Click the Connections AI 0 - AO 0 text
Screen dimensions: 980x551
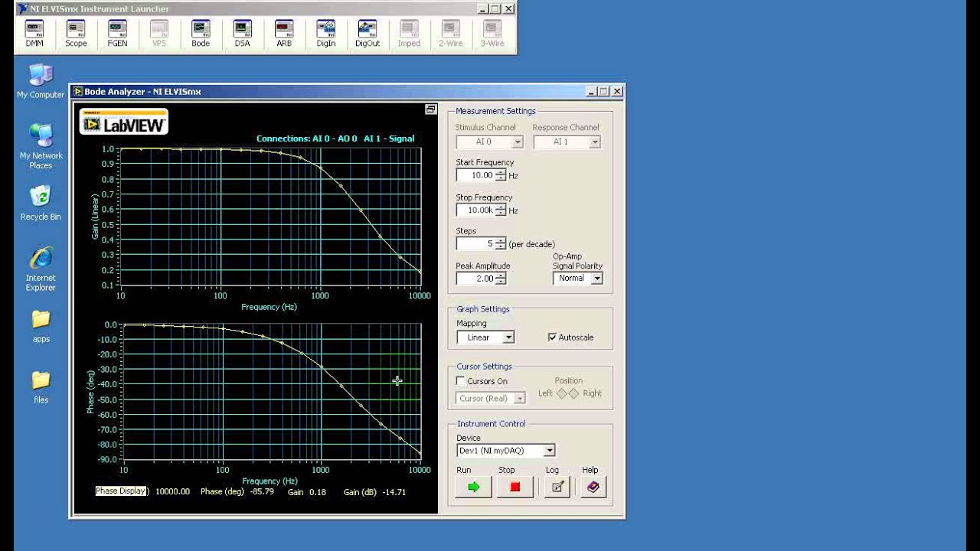pos(335,139)
